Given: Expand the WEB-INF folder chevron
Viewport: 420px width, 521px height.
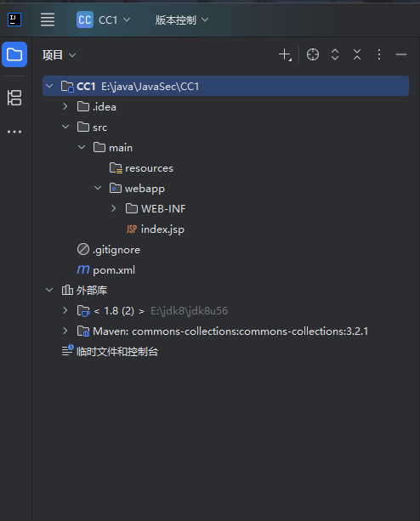Looking at the screenshot, I should [114, 208].
